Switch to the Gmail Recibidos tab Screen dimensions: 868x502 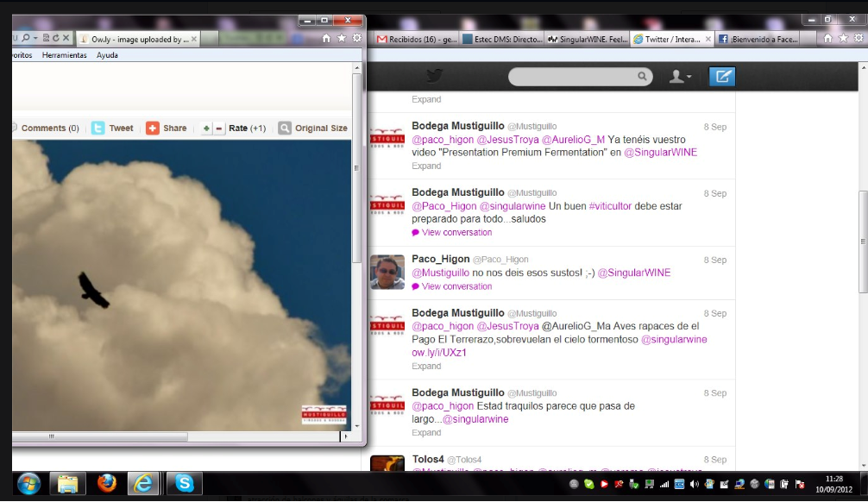pos(417,39)
